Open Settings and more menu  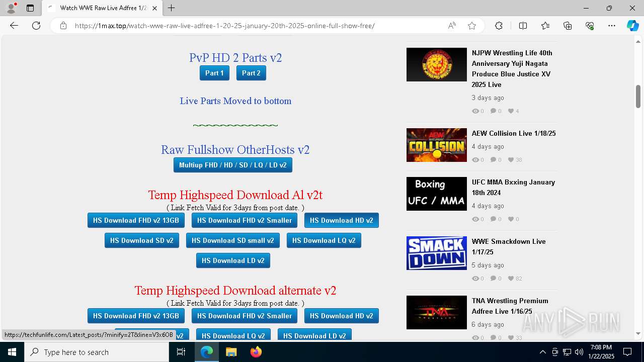[x=612, y=26]
